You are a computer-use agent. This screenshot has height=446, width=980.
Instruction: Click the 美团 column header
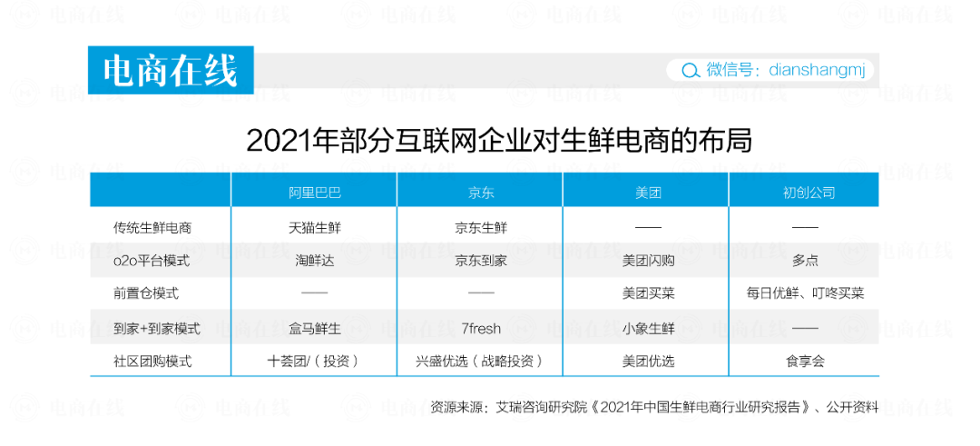click(647, 193)
